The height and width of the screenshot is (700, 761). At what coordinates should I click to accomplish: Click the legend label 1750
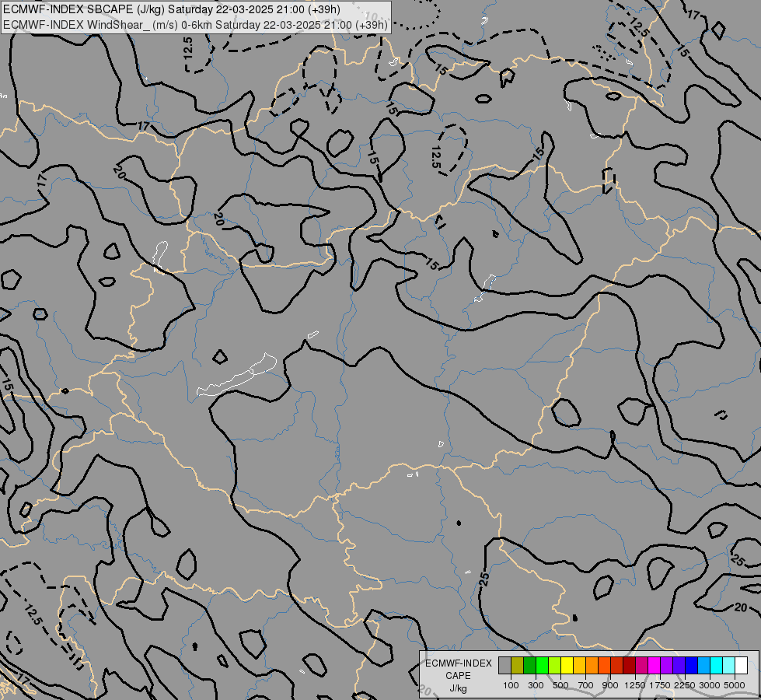point(660,685)
